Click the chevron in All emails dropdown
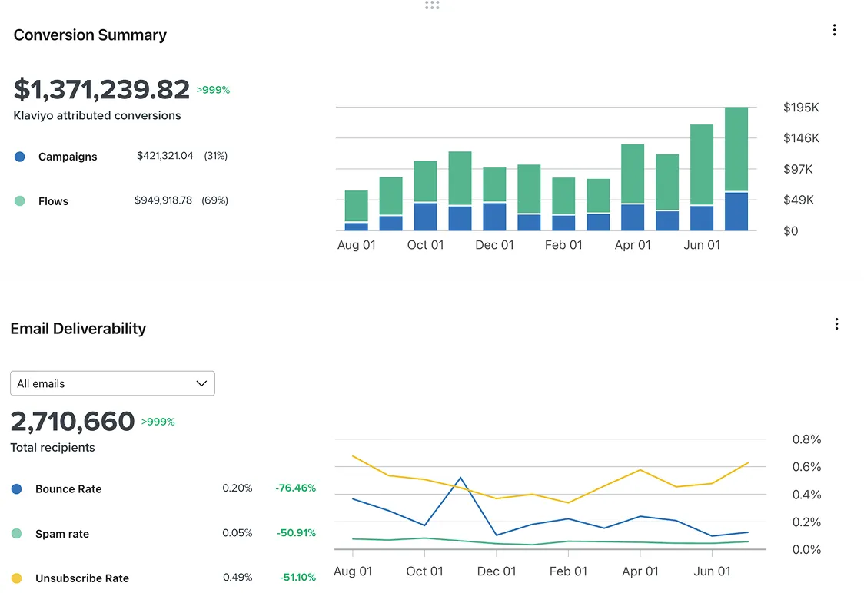The width and height of the screenshot is (864, 616). click(201, 383)
